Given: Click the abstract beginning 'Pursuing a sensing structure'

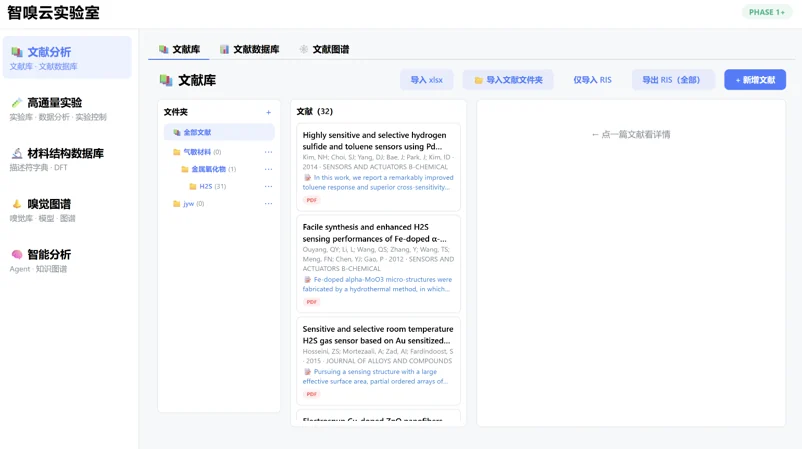Looking at the screenshot, I should 375,376.
